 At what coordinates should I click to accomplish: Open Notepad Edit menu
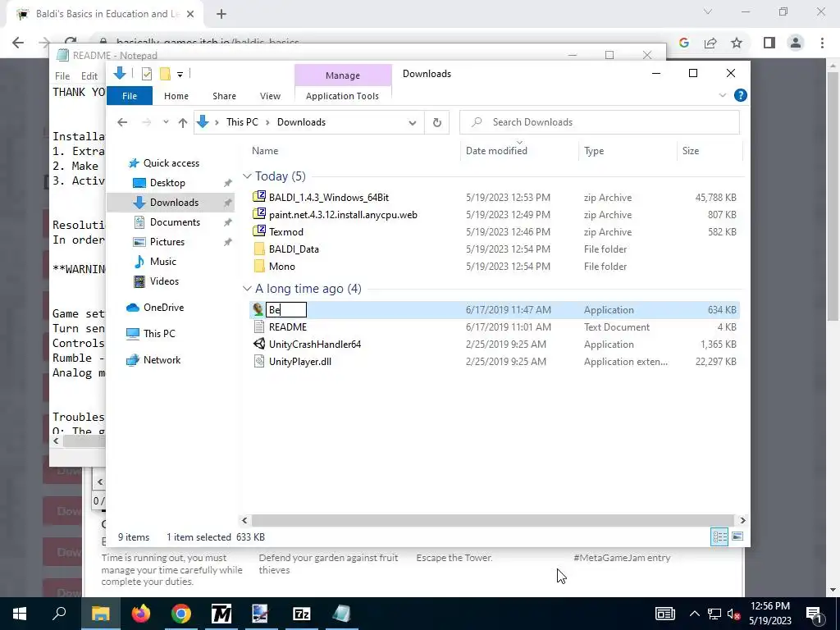[89, 76]
